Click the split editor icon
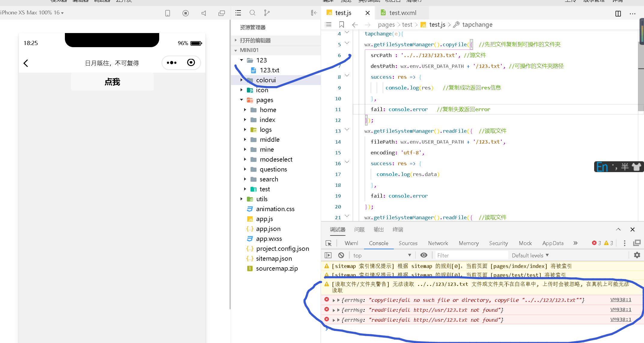Viewport: 644px width, 343px height. point(618,14)
